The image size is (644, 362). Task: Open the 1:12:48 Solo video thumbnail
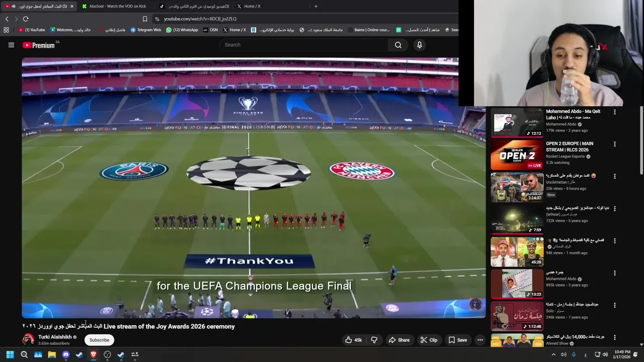(517, 316)
